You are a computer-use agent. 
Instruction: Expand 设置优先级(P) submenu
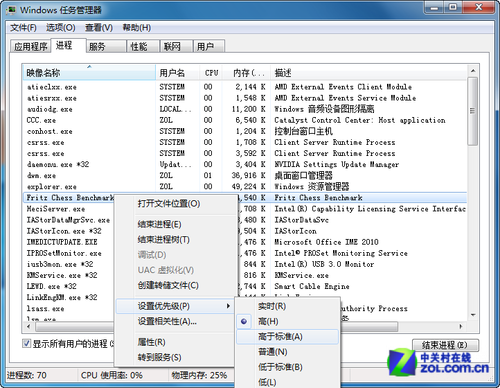[x=175, y=306]
